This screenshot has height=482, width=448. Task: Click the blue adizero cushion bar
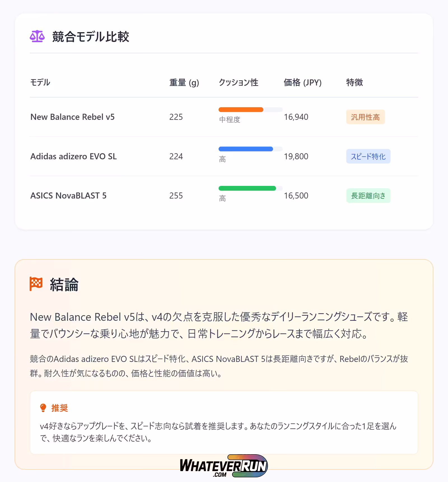coord(246,149)
